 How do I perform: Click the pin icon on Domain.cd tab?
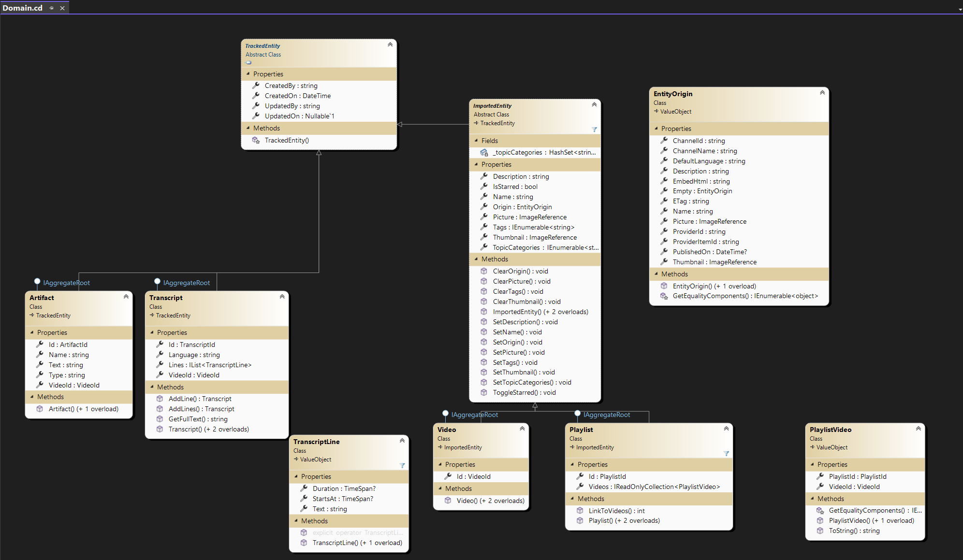(52, 8)
